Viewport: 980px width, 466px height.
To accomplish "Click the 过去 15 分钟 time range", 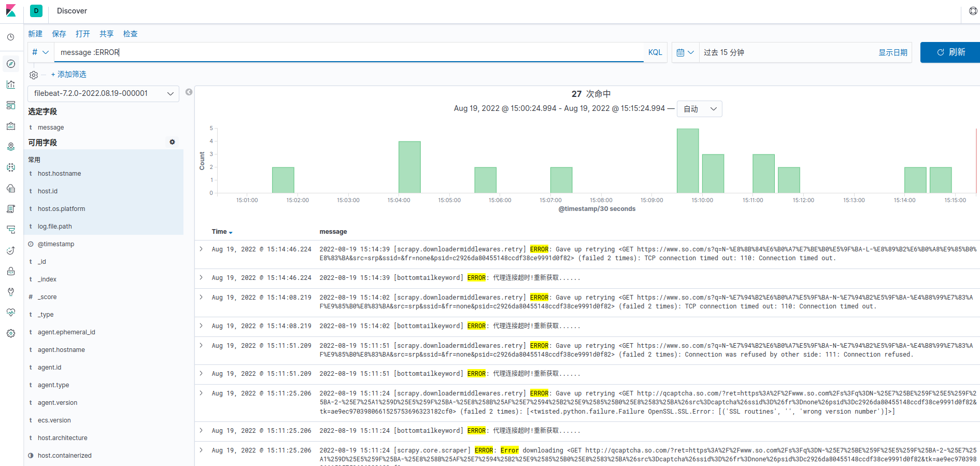I will pyautogui.click(x=724, y=52).
